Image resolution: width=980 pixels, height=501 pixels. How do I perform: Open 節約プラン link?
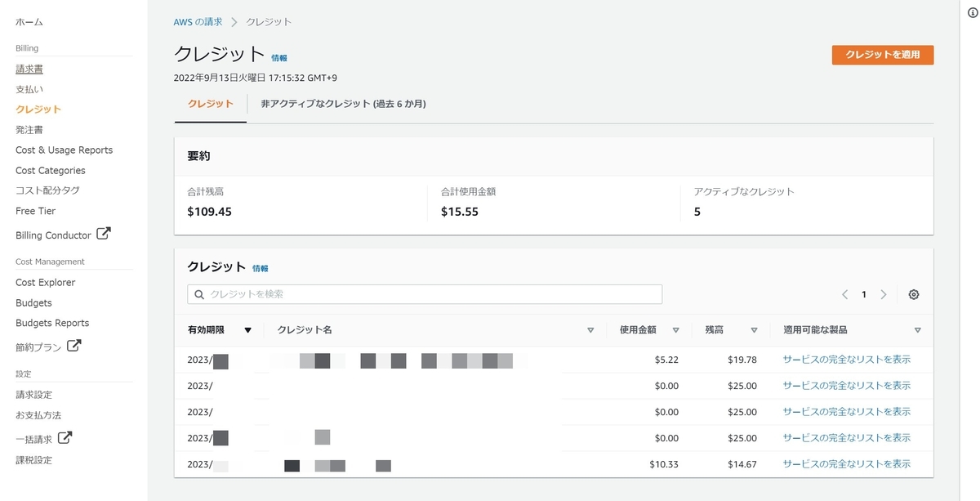point(38,347)
